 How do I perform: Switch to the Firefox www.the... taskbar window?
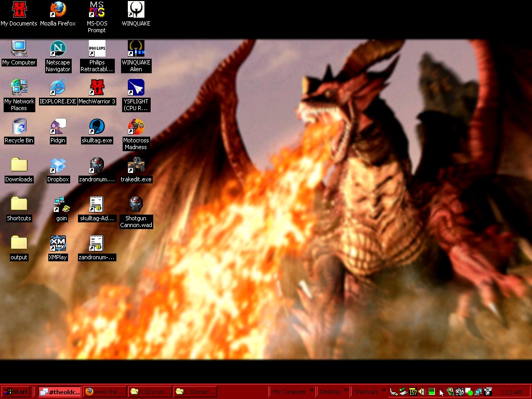[105, 392]
